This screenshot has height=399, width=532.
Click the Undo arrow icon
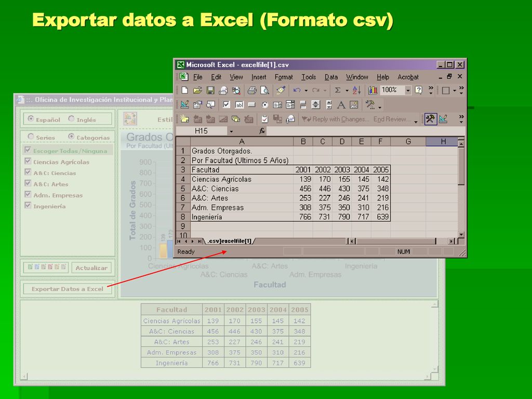(x=297, y=90)
